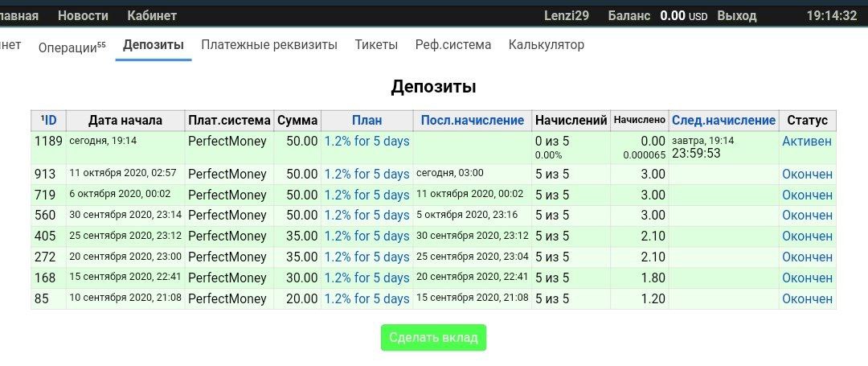Viewport: 868px width, 366px height.
Task: Click Окончен status of deposit 168
Action: coord(807,278)
